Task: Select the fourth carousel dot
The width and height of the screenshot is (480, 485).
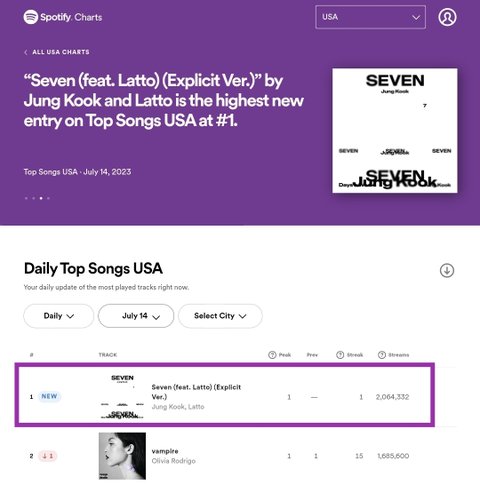Action: [48, 198]
